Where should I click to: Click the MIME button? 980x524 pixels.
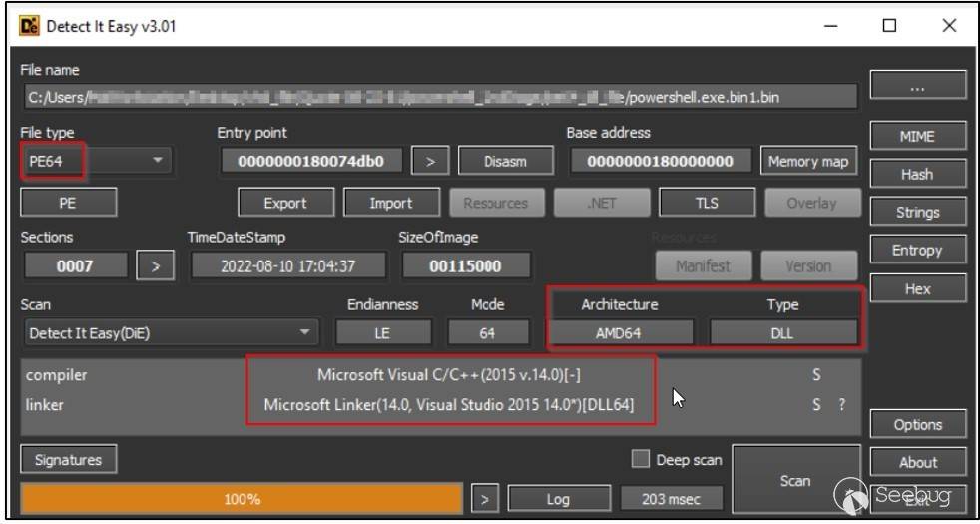click(917, 136)
